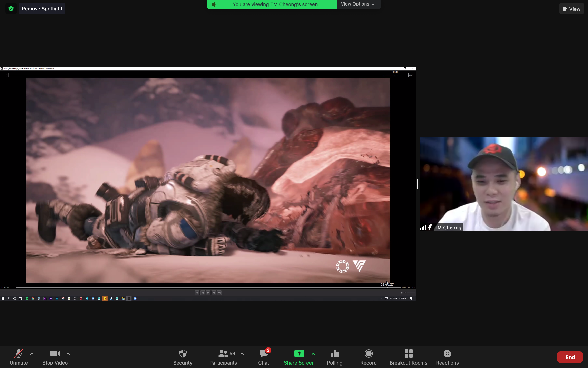Unmute your microphone

tap(19, 357)
